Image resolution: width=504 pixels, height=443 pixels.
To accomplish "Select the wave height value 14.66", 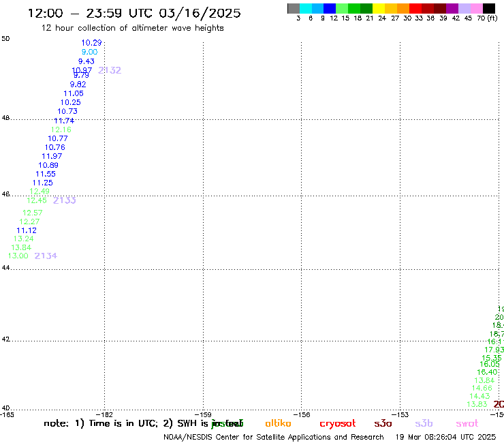I will pyautogui.click(x=482, y=388).
